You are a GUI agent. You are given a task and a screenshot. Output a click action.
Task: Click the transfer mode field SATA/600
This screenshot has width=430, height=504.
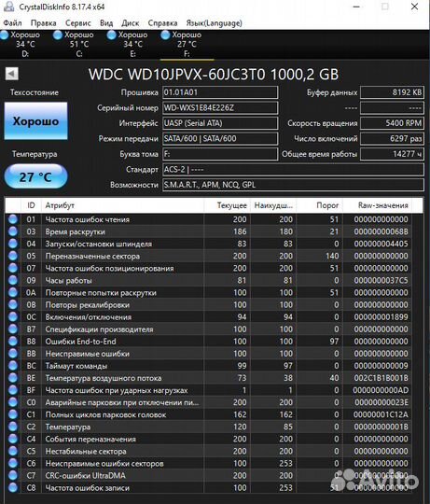tap(220, 138)
